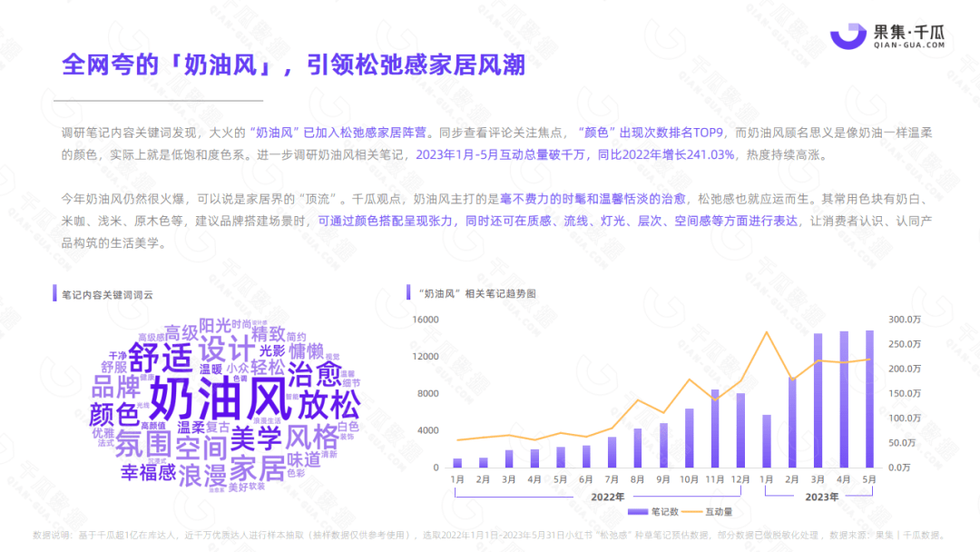Click the 2022年 axis label
This screenshot has height=552, width=980.
click(607, 497)
